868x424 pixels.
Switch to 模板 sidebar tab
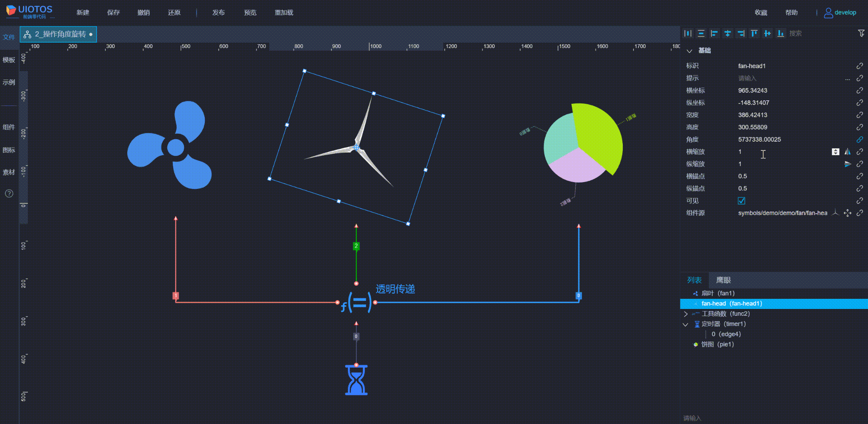pyautogui.click(x=9, y=60)
